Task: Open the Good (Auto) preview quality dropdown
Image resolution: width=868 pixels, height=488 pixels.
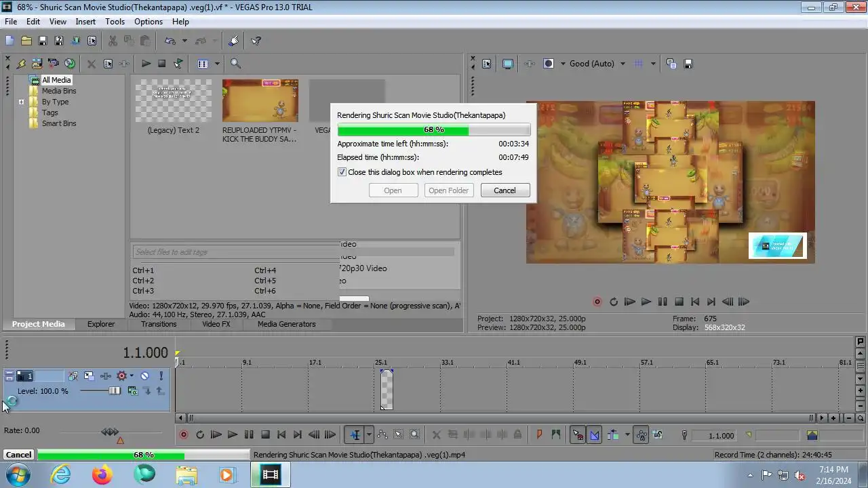Action: point(623,64)
